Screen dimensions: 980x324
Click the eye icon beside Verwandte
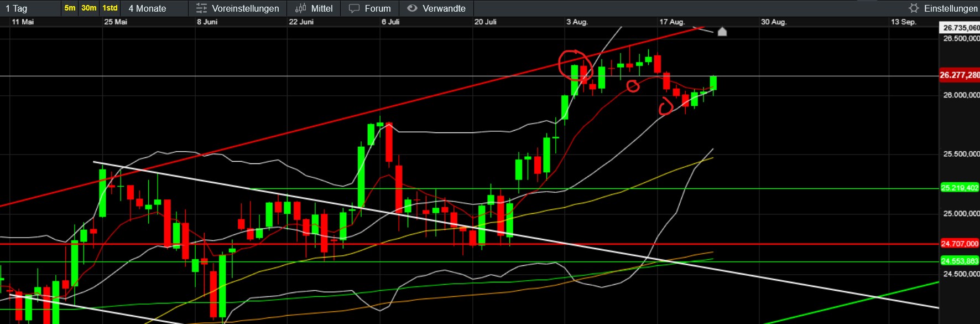412,8
